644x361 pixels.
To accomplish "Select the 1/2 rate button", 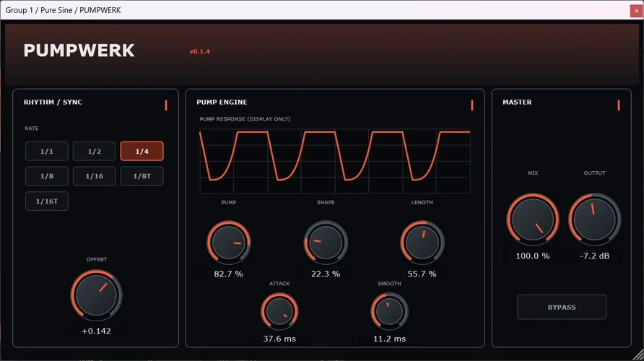I will click(x=95, y=151).
